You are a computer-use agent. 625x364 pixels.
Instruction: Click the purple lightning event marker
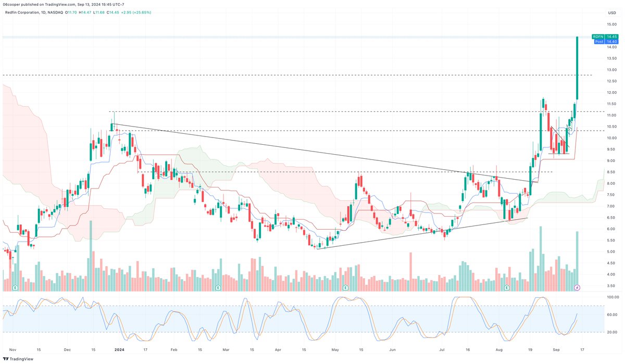[x=577, y=287]
